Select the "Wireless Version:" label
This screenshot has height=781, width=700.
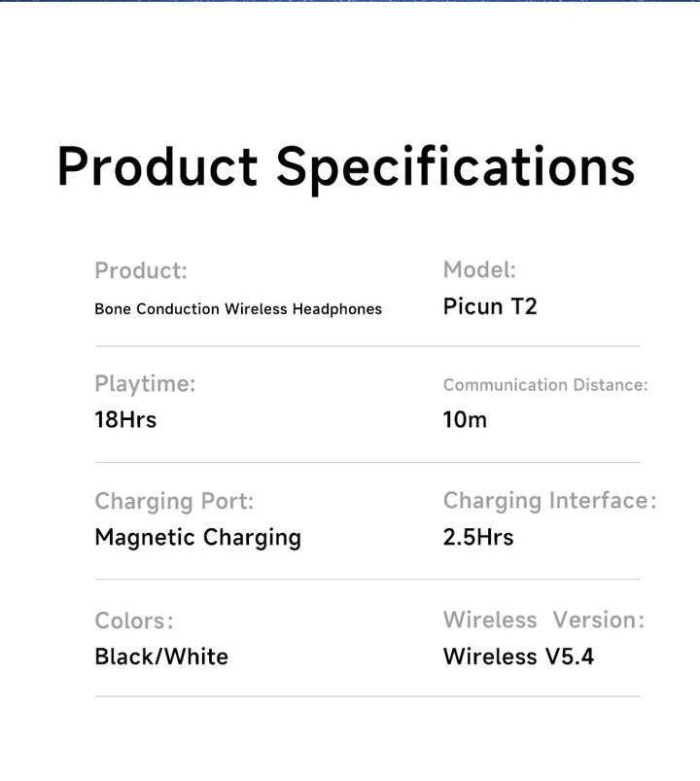[x=543, y=620]
